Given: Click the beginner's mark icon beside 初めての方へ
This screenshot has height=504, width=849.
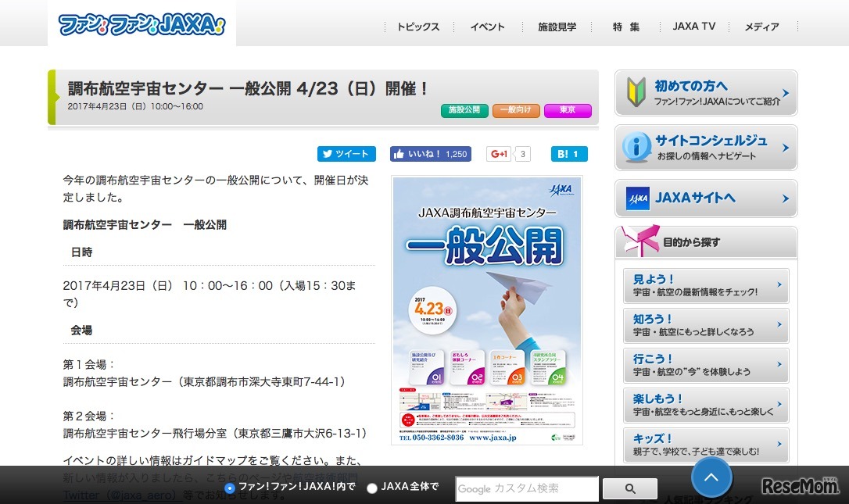Looking at the screenshot, I should pyautogui.click(x=636, y=92).
